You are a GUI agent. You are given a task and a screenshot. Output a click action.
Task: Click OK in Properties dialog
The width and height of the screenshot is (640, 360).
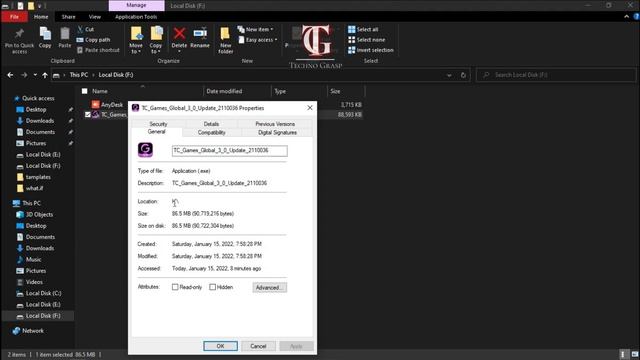coord(220,346)
